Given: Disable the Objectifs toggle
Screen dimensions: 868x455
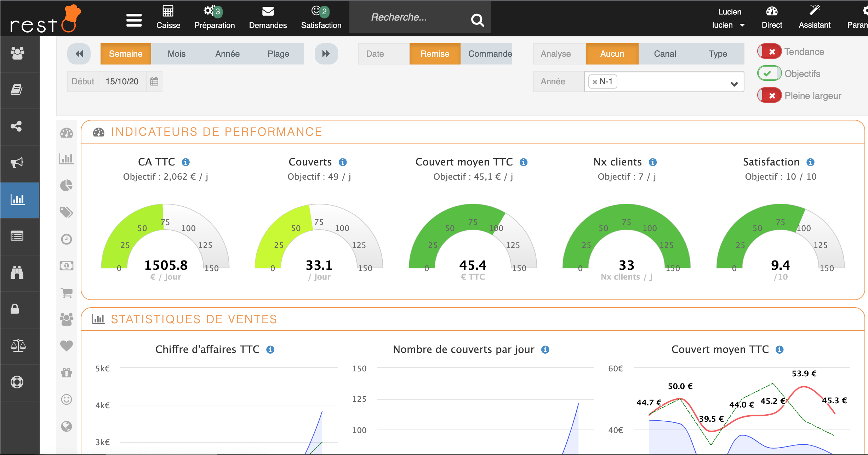Looking at the screenshot, I should coord(769,74).
